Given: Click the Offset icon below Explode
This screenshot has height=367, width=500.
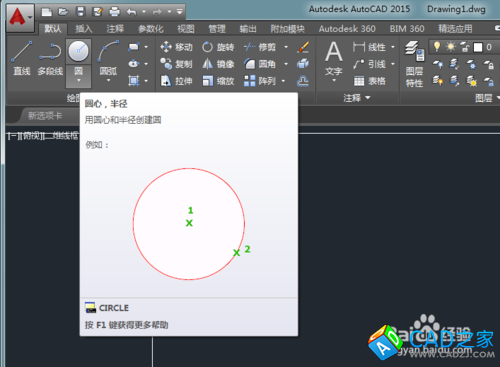Looking at the screenshot, I should coord(303,81).
